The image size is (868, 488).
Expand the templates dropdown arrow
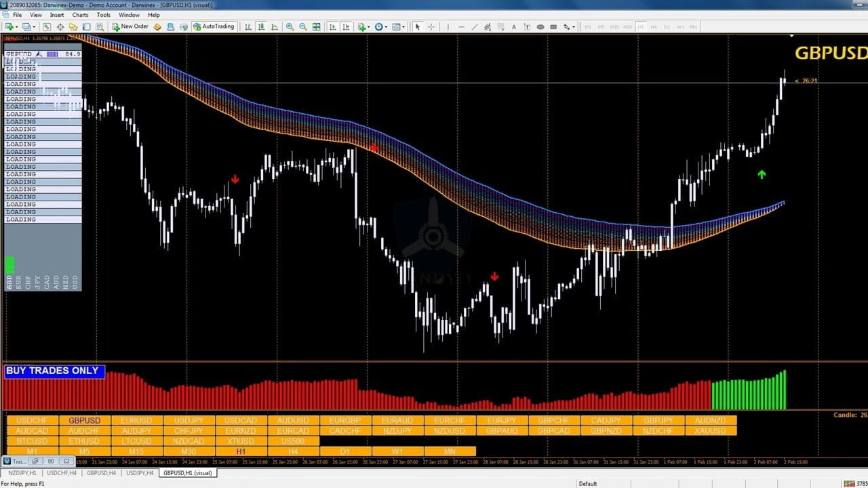point(403,27)
